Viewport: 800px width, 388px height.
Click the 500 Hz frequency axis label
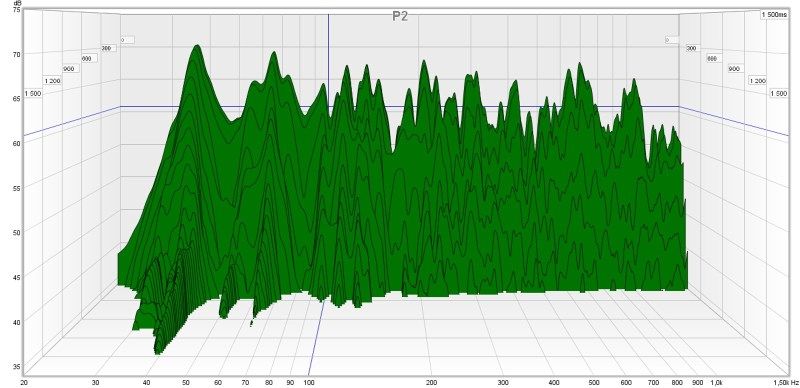coord(593,382)
